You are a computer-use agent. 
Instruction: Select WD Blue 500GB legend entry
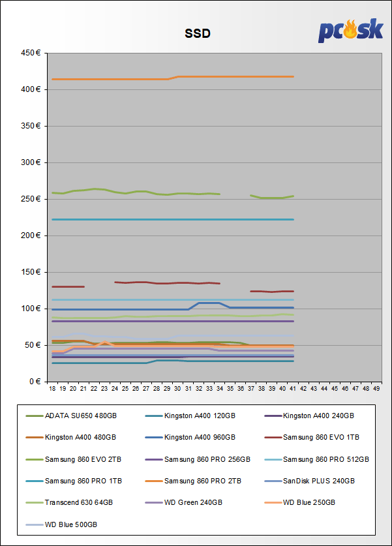(x=61, y=524)
